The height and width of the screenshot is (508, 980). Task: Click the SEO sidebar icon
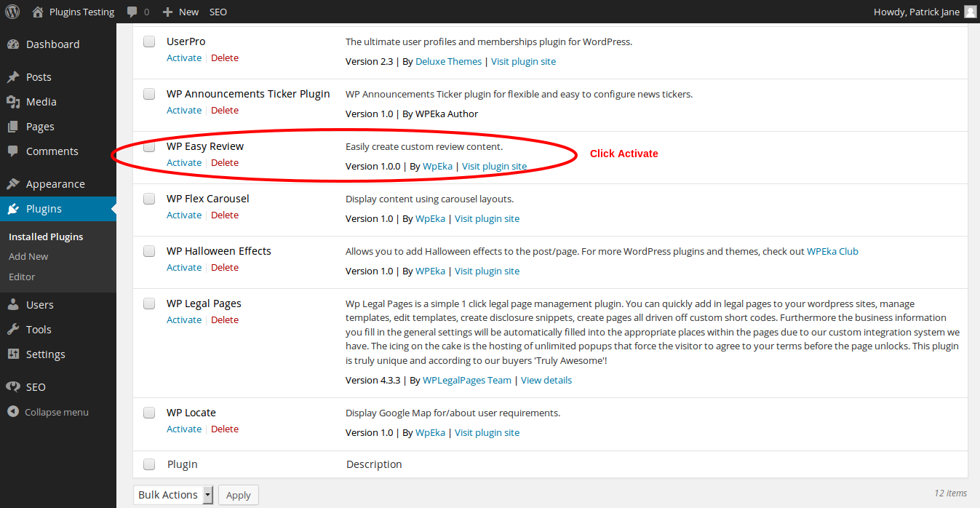pyautogui.click(x=13, y=387)
